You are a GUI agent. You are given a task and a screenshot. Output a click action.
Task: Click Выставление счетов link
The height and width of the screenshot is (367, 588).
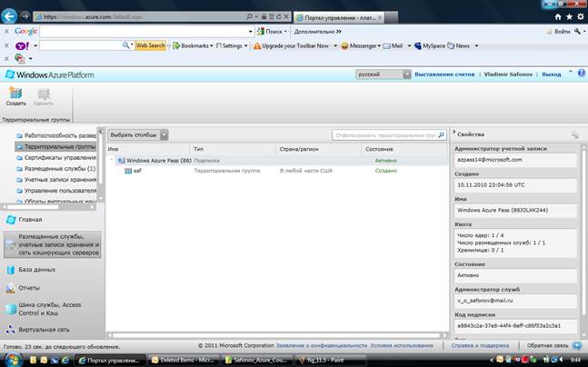444,74
